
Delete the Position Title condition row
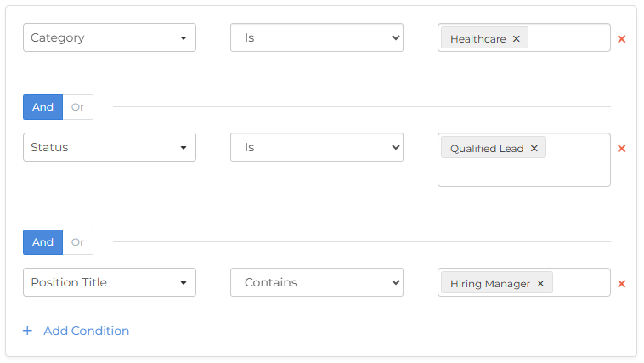coord(622,283)
